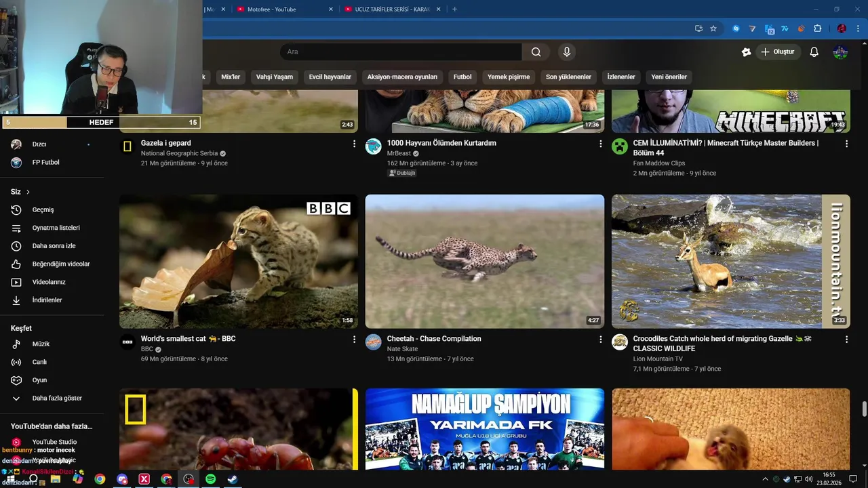Play the Namağlup Şampiyon Yarımada FK thumbnail
This screenshot has width=868, height=488.
click(485, 429)
